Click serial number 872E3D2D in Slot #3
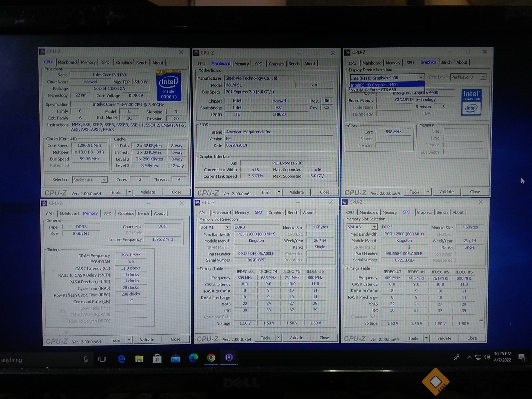Screen dimensions: 532x399 click(x=404, y=260)
